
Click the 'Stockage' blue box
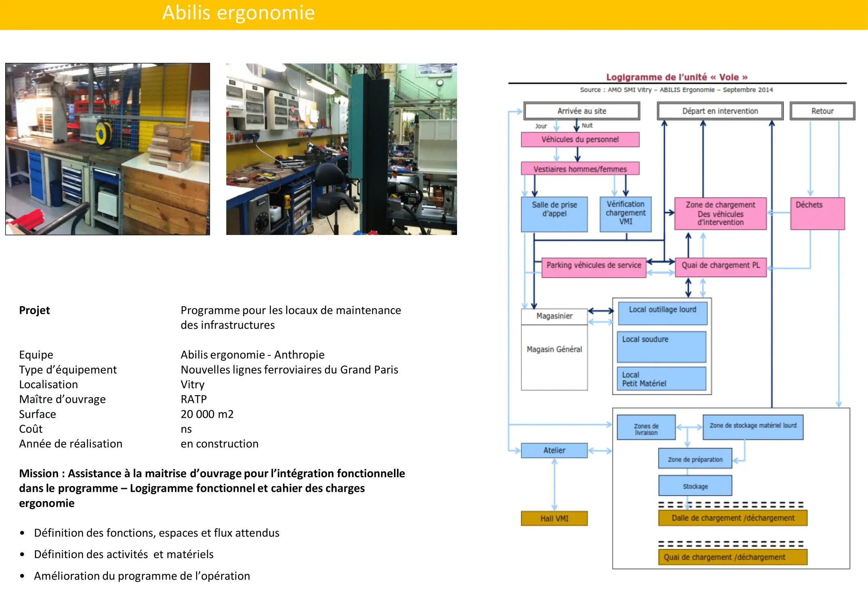click(x=695, y=485)
